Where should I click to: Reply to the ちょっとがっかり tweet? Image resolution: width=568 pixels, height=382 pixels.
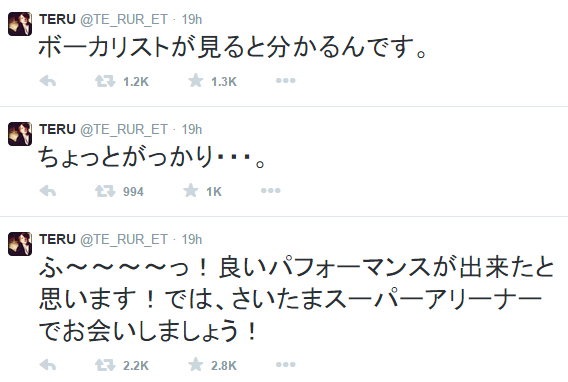click(48, 191)
